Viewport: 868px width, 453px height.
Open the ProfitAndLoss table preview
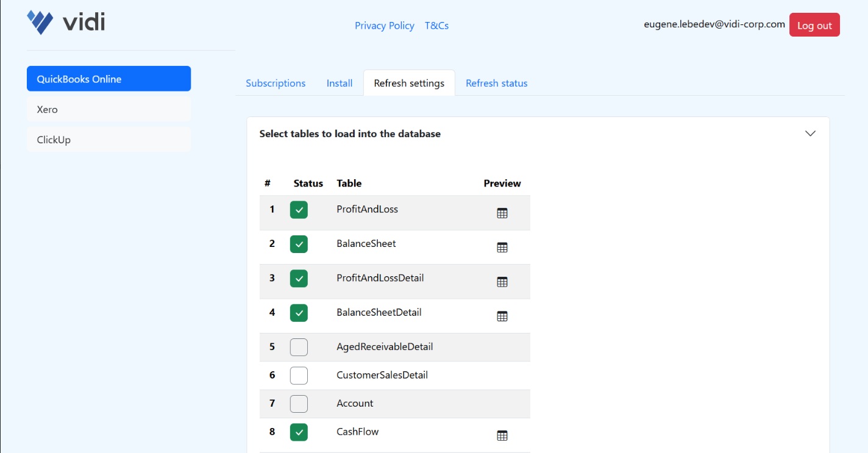tap(502, 213)
